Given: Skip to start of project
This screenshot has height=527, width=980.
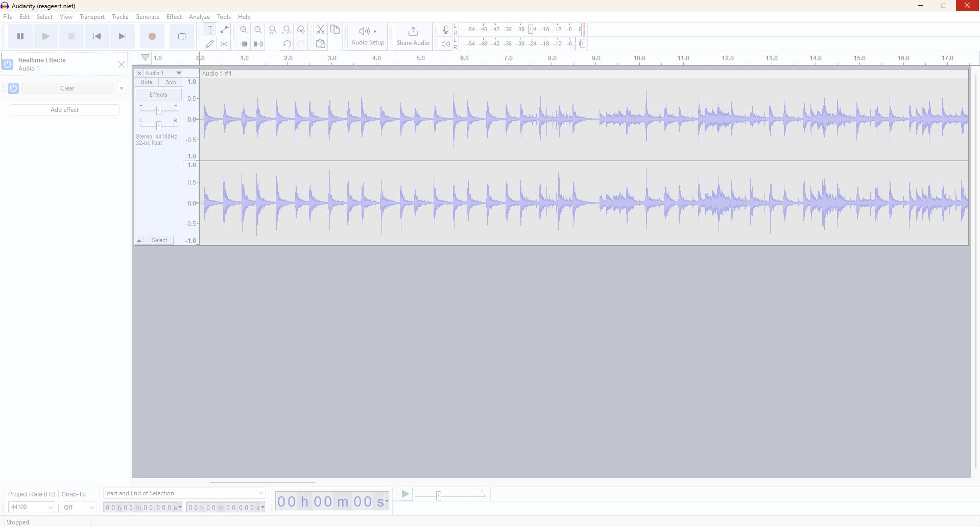Looking at the screenshot, I should click(x=97, y=36).
